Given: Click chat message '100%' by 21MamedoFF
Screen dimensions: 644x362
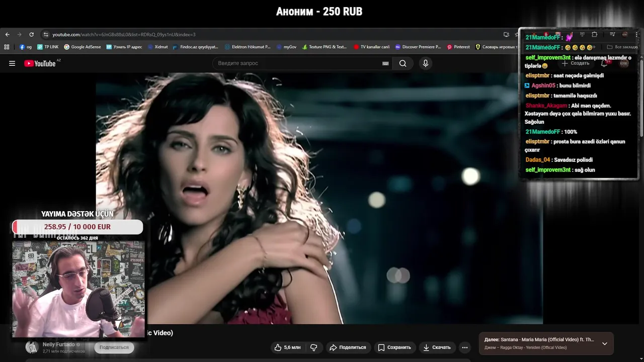Looking at the screenshot, I should point(571,132).
